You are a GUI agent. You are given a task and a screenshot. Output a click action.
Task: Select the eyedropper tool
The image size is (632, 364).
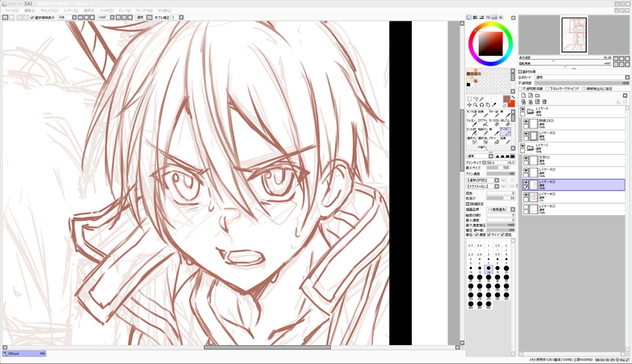click(495, 105)
